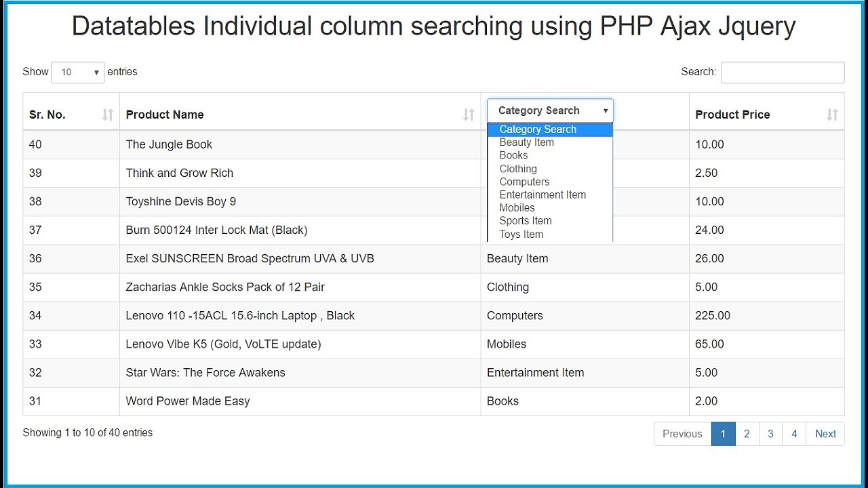Choose Toys Item category option
The width and height of the screenshot is (868, 488).
coord(521,235)
